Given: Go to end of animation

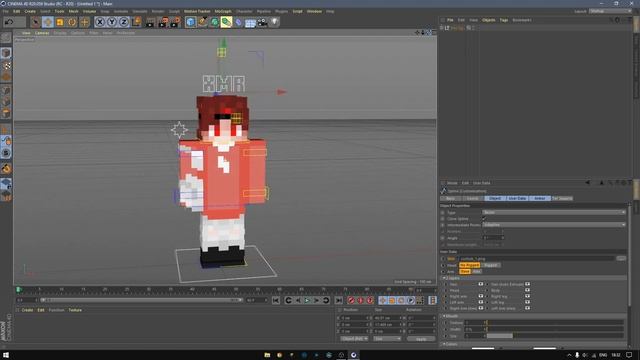Looking at the screenshot, I should coord(339,300).
